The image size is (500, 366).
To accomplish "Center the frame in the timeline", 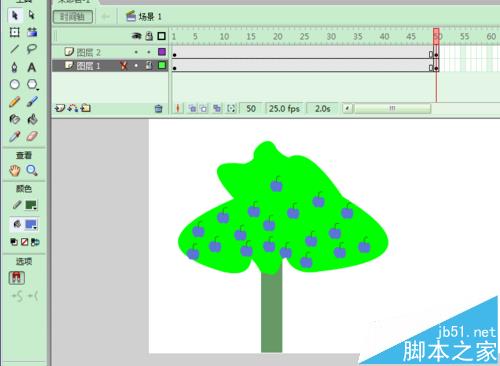I will (x=178, y=108).
